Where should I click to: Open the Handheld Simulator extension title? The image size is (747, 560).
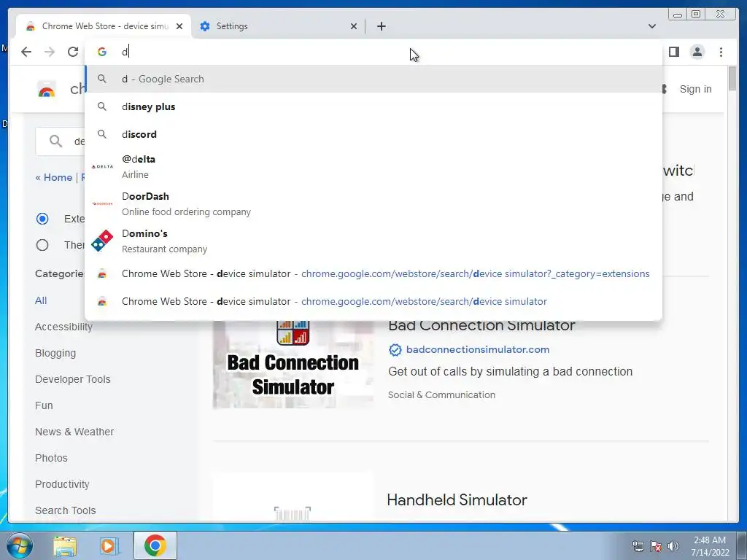tap(457, 500)
